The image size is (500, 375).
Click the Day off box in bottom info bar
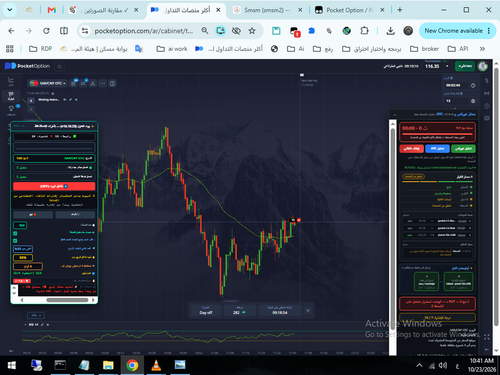pyautogui.click(x=206, y=310)
